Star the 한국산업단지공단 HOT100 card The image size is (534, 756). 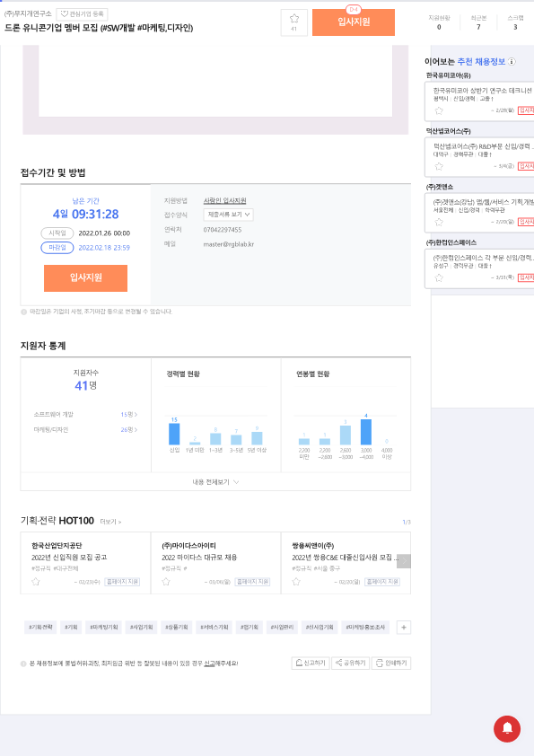pyautogui.click(x=36, y=582)
